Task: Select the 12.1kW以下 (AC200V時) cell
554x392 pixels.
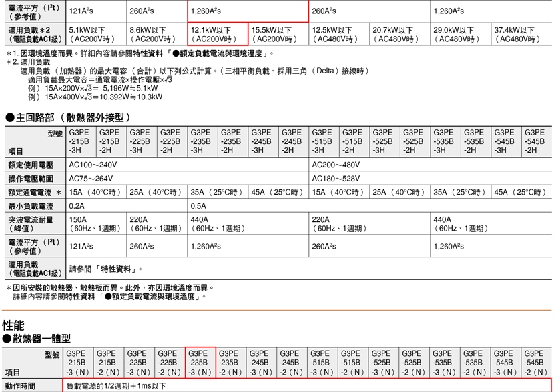Action: pyautogui.click(x=218, y=34)
